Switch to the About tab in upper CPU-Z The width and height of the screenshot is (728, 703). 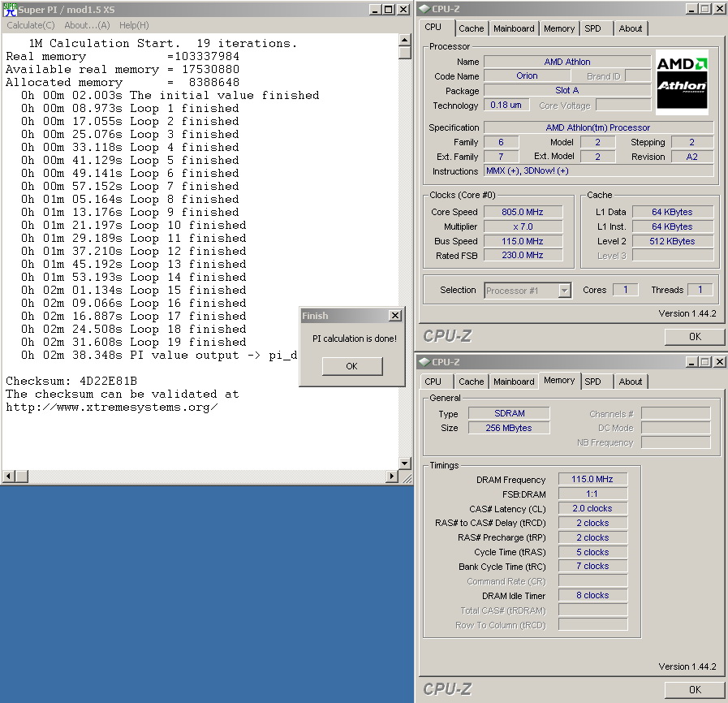pyautogui.click(x=631, y=28)
